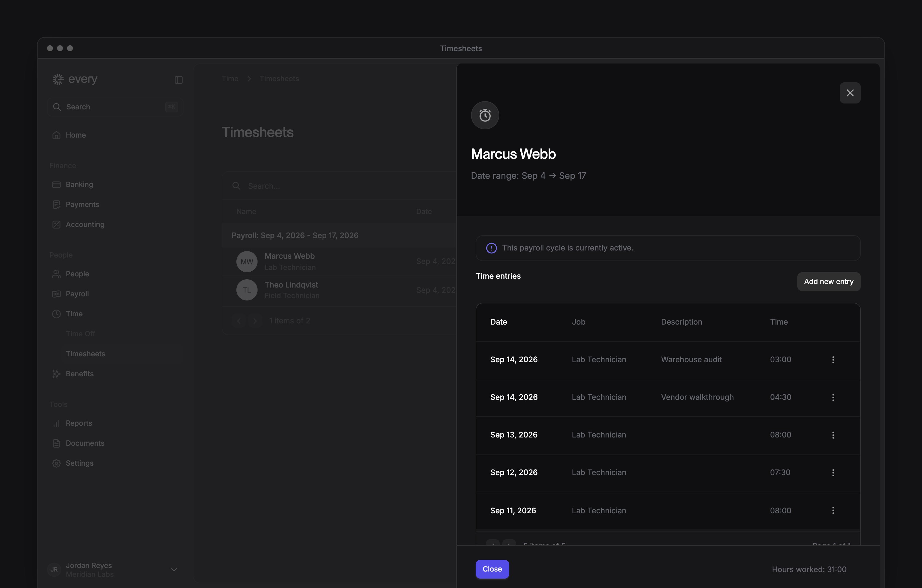Click Timesheets breadcrumb link
The image size is (922, 588).
coord(279,78)
